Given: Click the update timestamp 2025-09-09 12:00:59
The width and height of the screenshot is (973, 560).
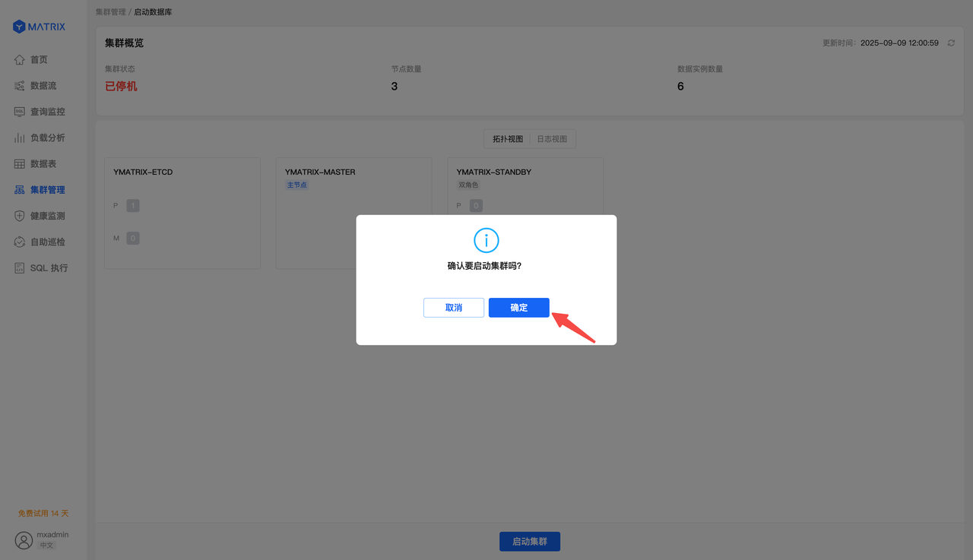Looking at the screenshot, I should point(899,43).
